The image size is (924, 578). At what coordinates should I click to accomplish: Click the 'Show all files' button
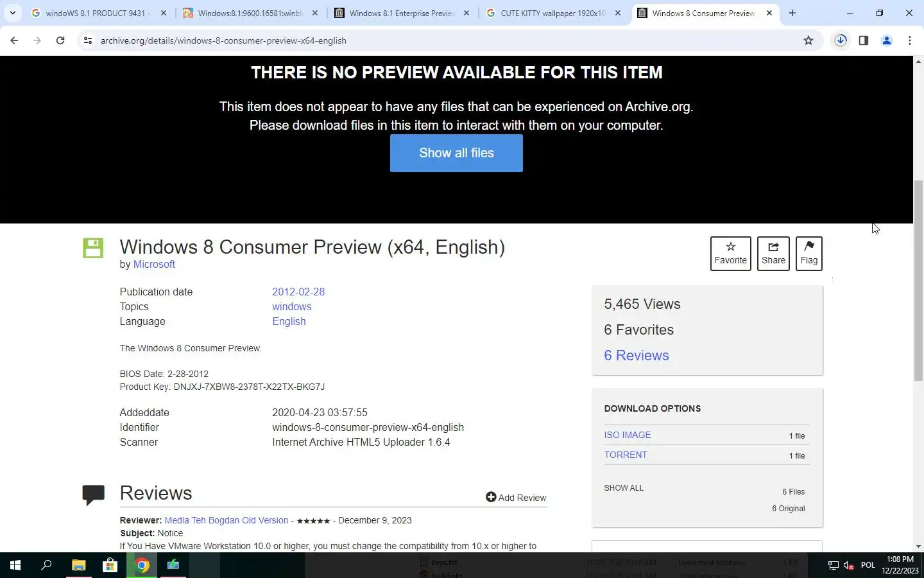coord(456,153)
